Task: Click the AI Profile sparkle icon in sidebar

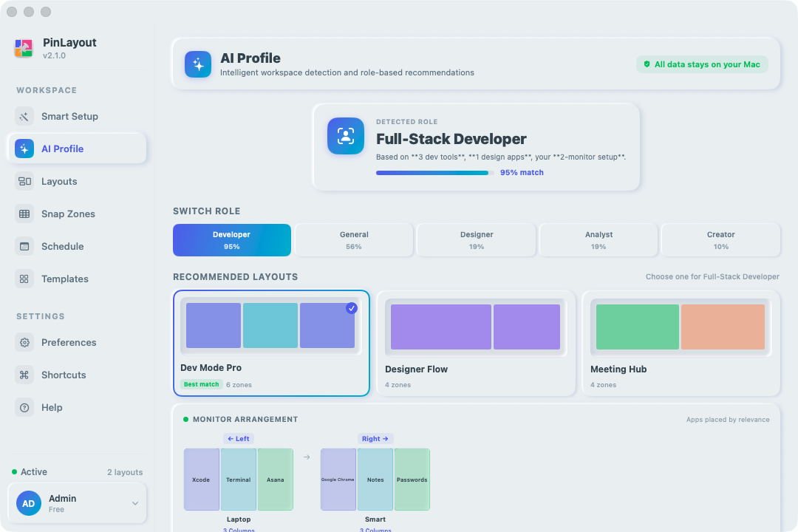Action: point(24,149)
